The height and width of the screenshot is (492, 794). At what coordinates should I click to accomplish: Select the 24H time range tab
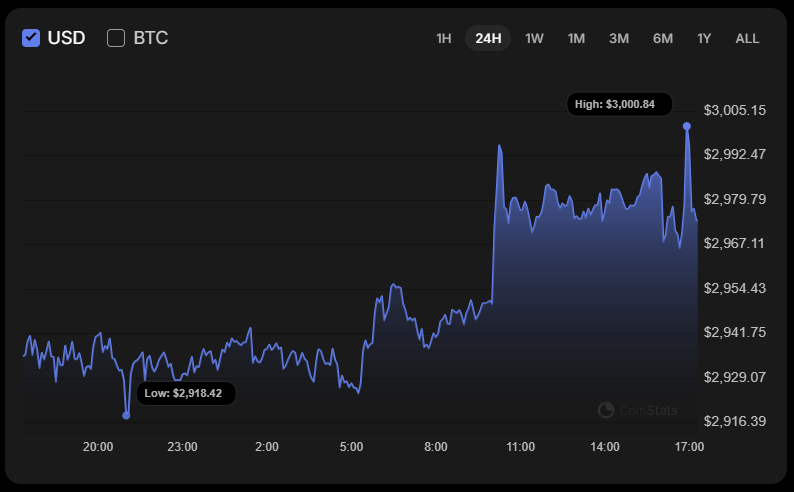488,38
